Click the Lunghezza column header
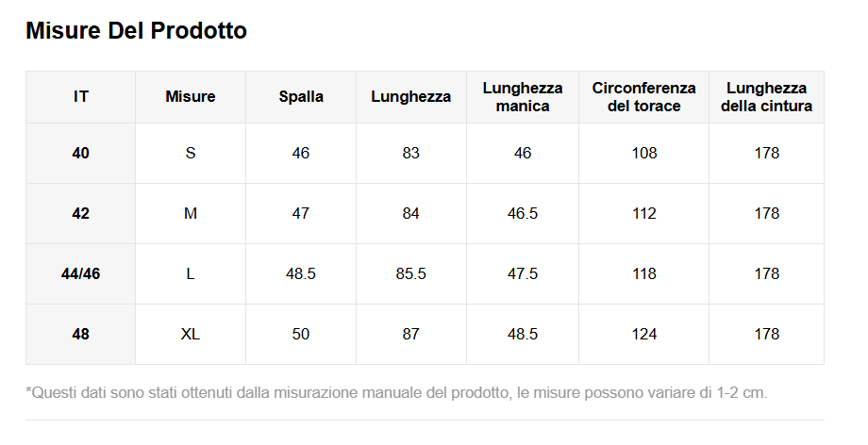 coord(410,97)
